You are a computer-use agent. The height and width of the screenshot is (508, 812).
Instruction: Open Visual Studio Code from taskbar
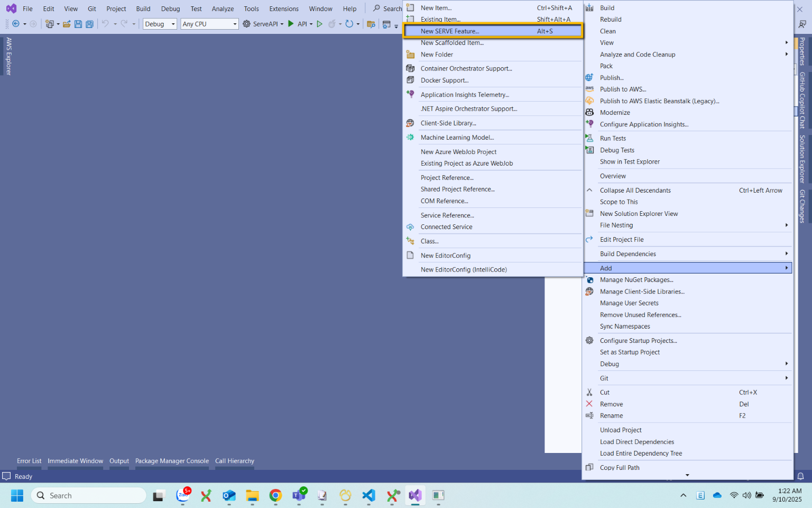point(368,495)
